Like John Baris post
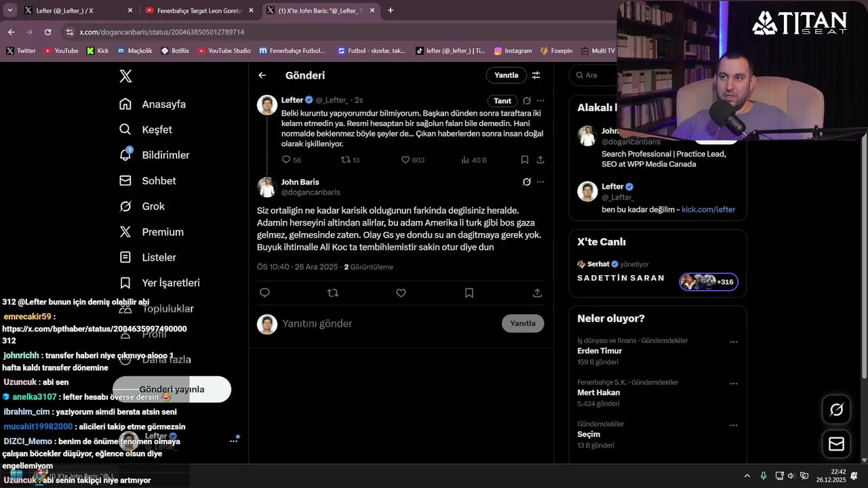868x488 pixels. point(401,293)
